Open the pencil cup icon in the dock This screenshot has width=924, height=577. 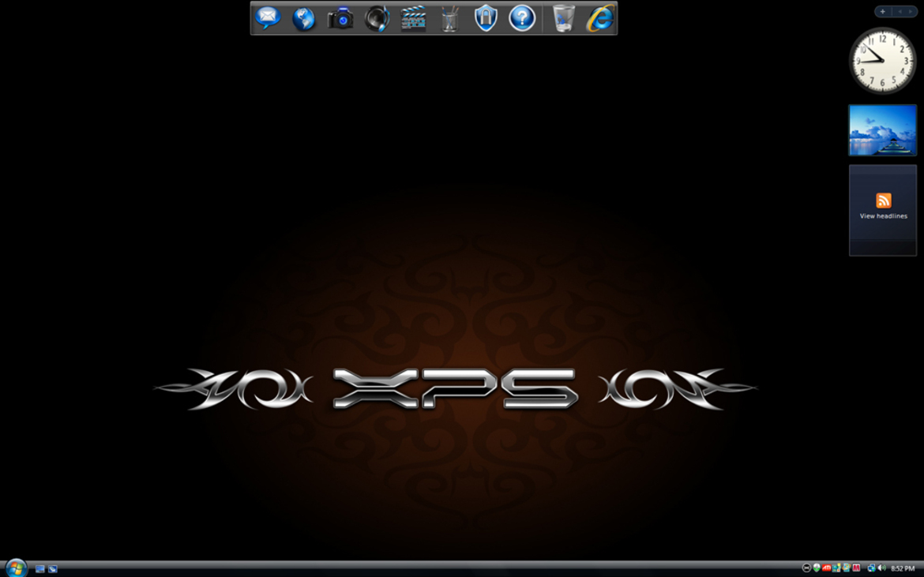pos(449,18)
